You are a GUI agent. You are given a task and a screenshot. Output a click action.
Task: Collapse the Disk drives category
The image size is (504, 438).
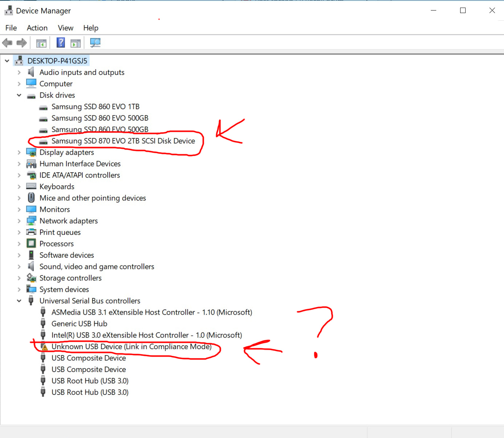19,95
